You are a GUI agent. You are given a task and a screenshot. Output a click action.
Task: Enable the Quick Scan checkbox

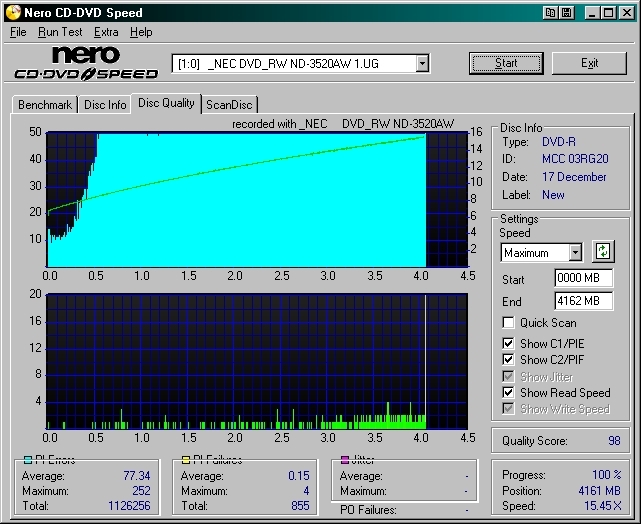508,322
